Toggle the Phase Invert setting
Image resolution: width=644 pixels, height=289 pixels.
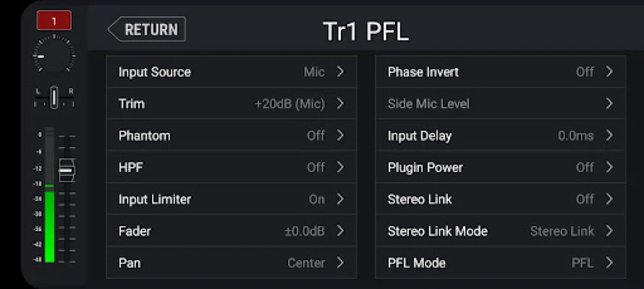(x=500, y=72)
